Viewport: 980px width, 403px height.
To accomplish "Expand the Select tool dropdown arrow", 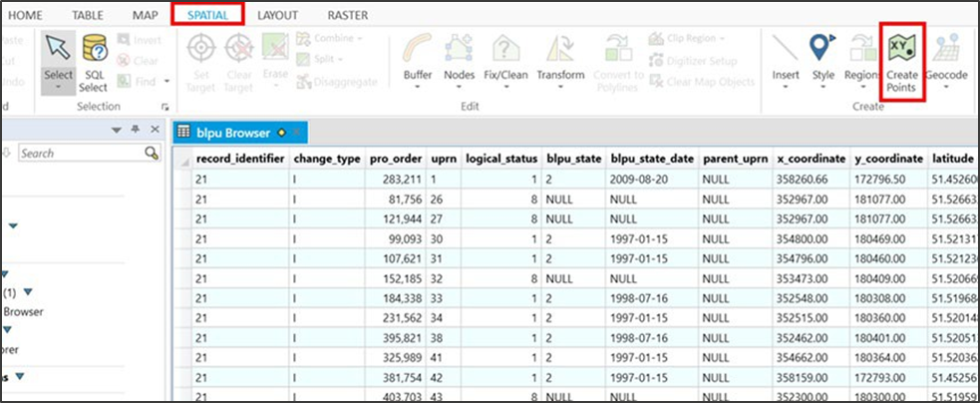I will [58, 88].
